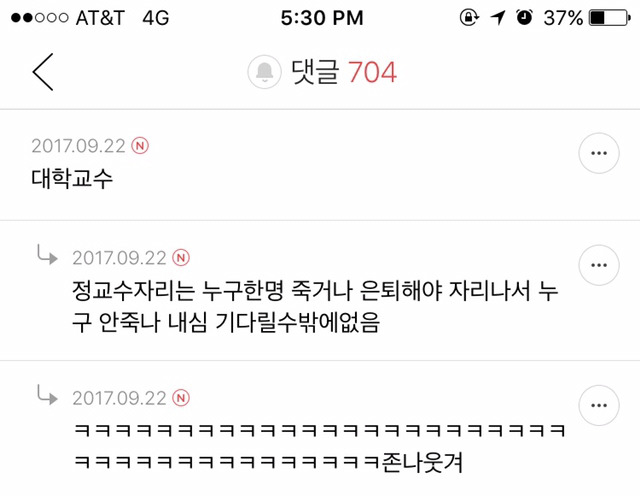This screenshot has width=640, height=496.
Task: Click the alarm clock status icon
Action: click(524, 18)
